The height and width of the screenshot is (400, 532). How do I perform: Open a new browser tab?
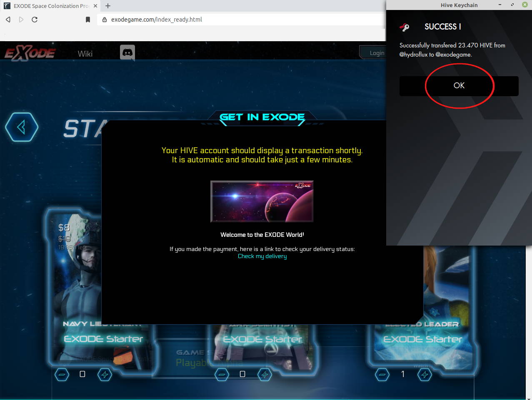pos(108,6)
